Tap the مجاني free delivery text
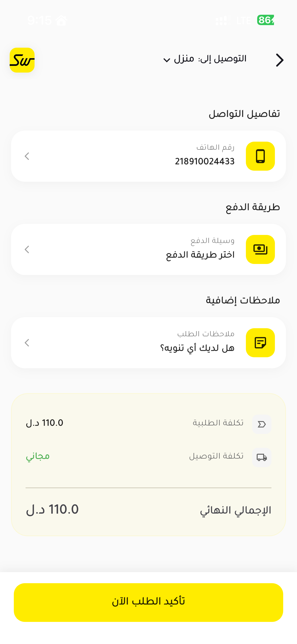Image resolution: width=297 pixels, height=644 pixels. click(38, 457)
